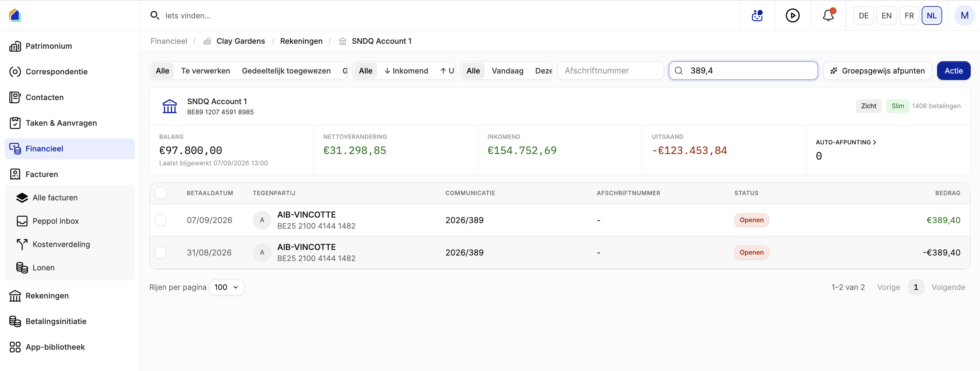Filter payments by Vandaag
The width and height of the screenshot is (980, 371).
pyautogui.click(x=508, y=71)
